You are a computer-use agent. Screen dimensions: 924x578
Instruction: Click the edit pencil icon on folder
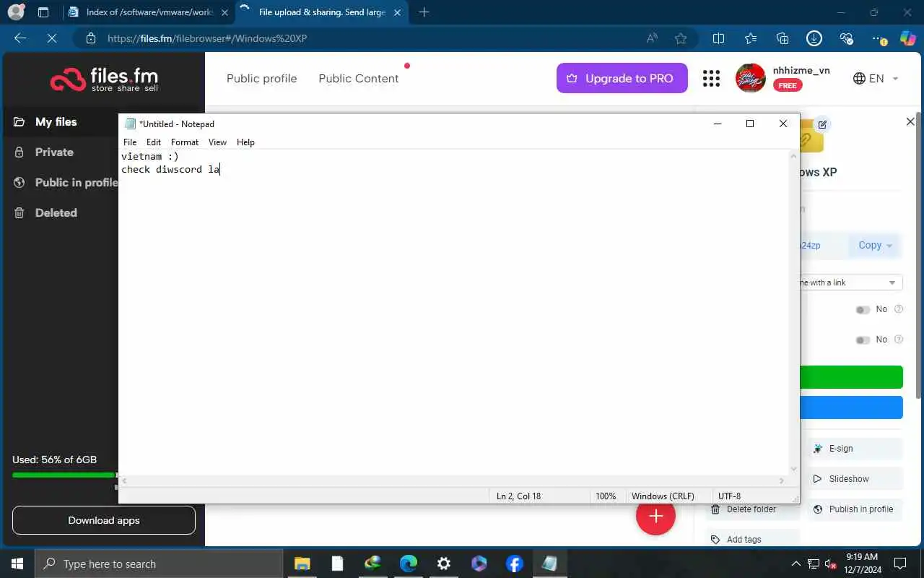tap(822, 124)
